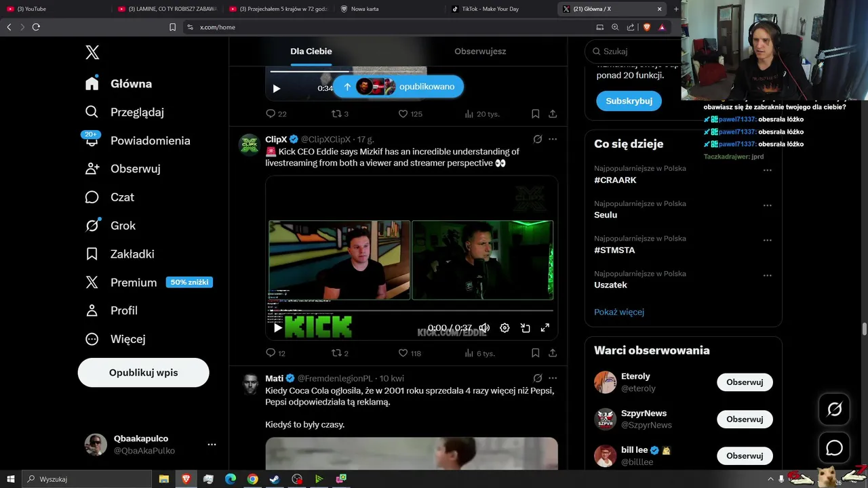This screenshot has width=868, height=488.
Task: Switch to Dla Ciebie tab
Action: [311, 52]
